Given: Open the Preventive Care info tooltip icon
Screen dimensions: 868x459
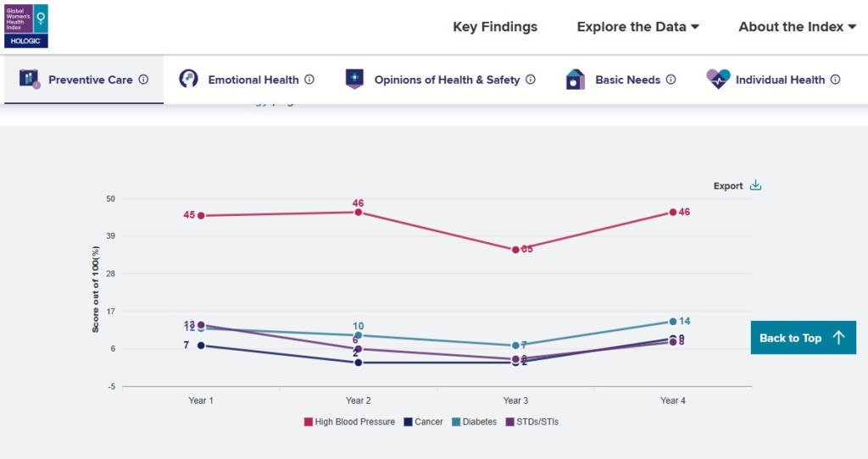Looking at the screenshot, I should 144,80.
